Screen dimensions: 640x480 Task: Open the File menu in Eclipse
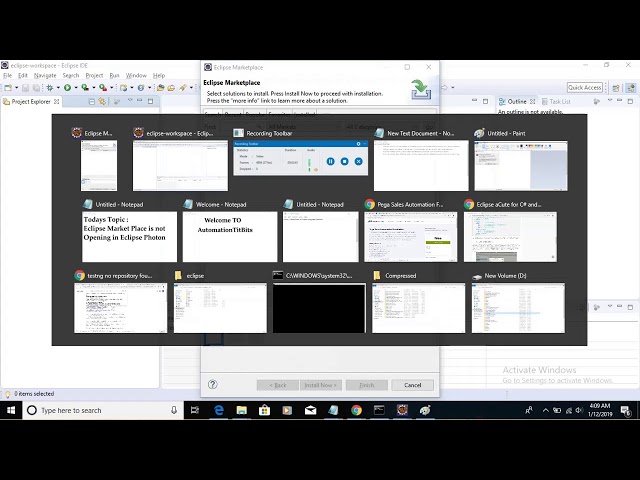pos(8,76)
